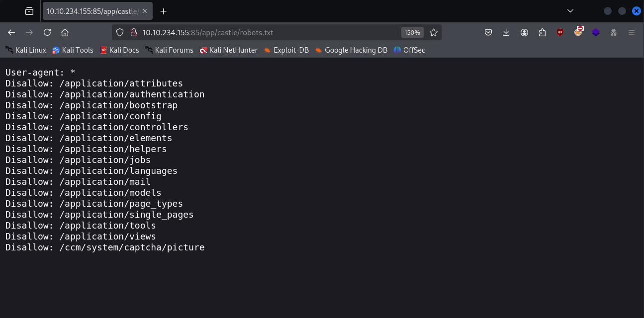Click the /application/tools line
Image resolution: width=644 pixels, height=318 pixels.
click(x=81, y=226)
